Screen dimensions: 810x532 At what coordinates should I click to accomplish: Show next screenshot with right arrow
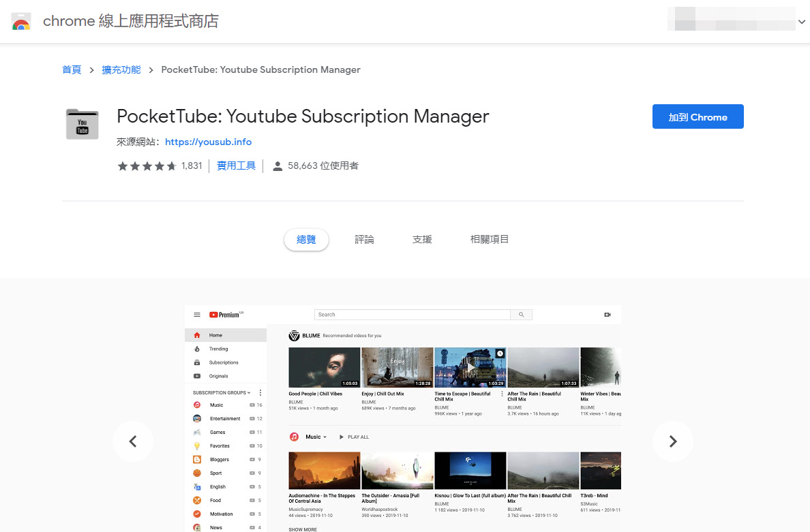[672, 441]
